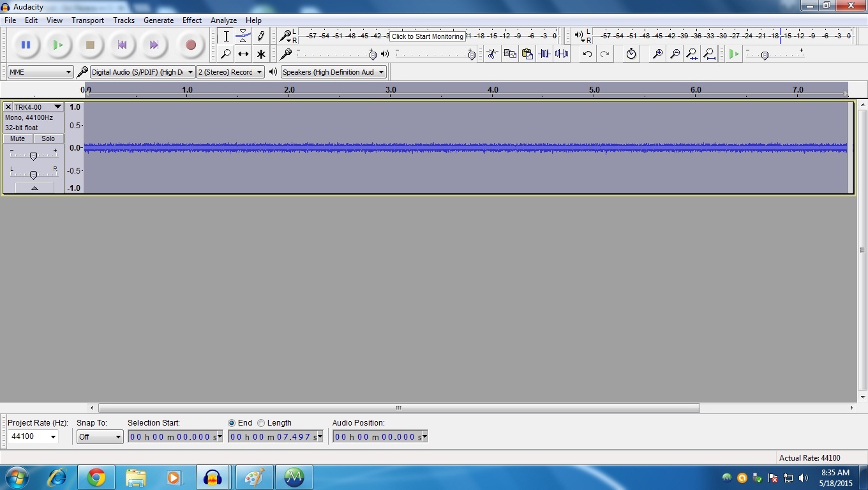The height and width of the screenshot is (490, 868).
Task: Close track TRK4-00 with its X
Action: click(8, 107)
